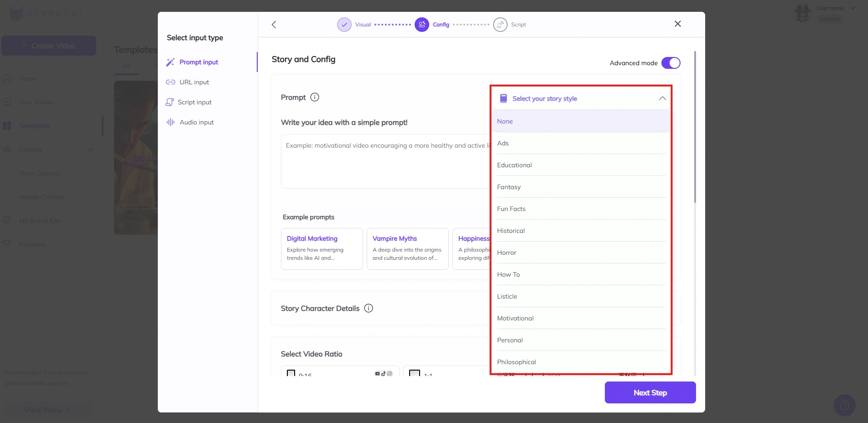Viewport: 868px width, 423px height.
Task: Click the Prompt info icon
Action: [315, 97]
